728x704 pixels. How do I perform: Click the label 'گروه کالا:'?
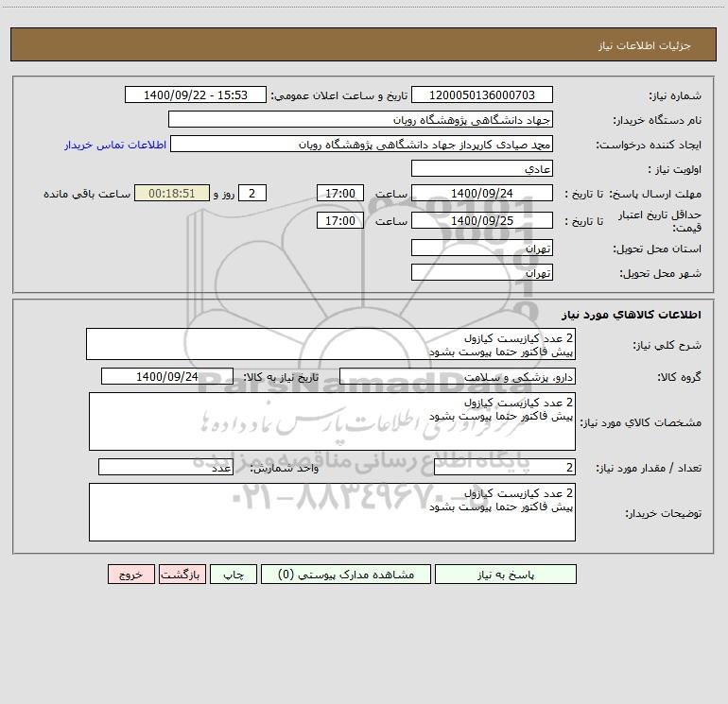(679, 378)
